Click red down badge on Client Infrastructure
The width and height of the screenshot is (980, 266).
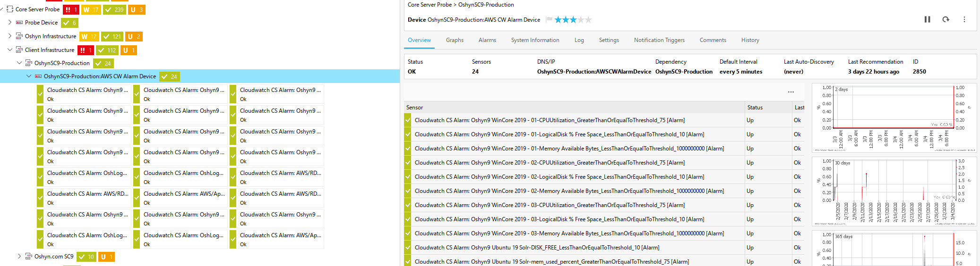click(86, 50)
